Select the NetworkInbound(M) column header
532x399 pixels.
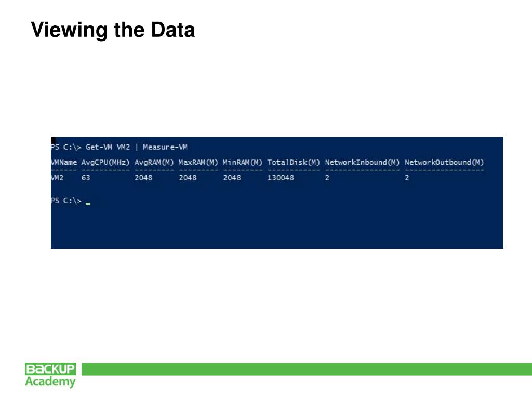[x=362, y=163]
